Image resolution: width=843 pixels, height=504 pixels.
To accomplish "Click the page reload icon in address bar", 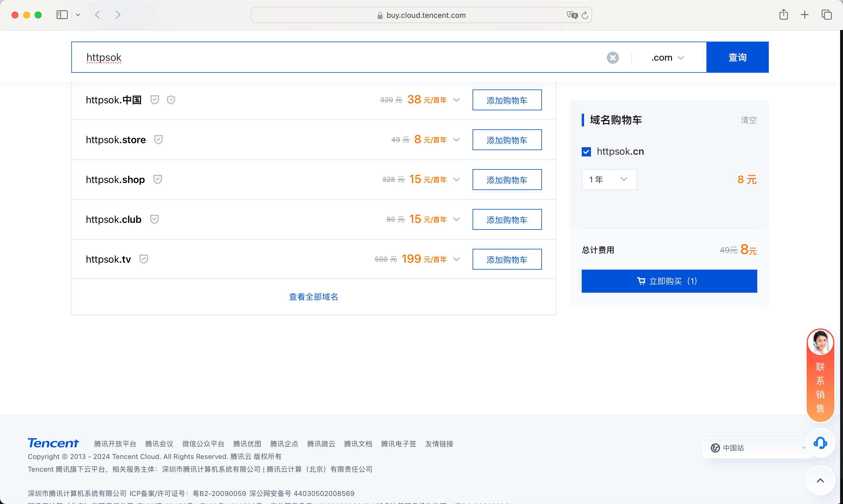I will 585,15.
